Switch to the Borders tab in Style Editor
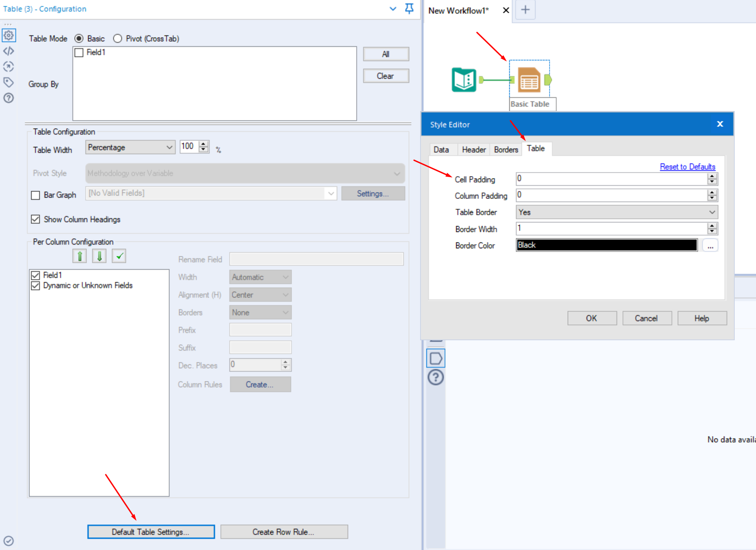Image resolution: width=756 pixels, height=550 pixels. click(506, 149)
